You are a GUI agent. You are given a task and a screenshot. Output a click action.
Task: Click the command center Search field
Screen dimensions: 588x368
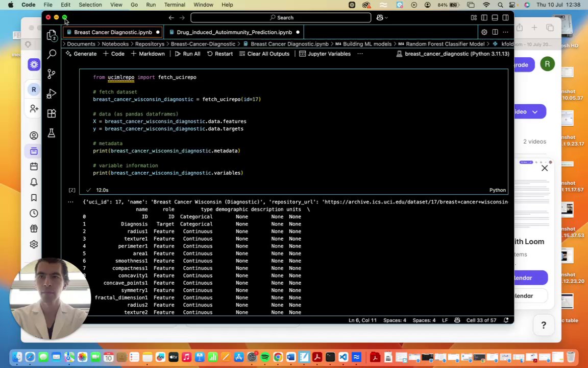pos(281,18)
